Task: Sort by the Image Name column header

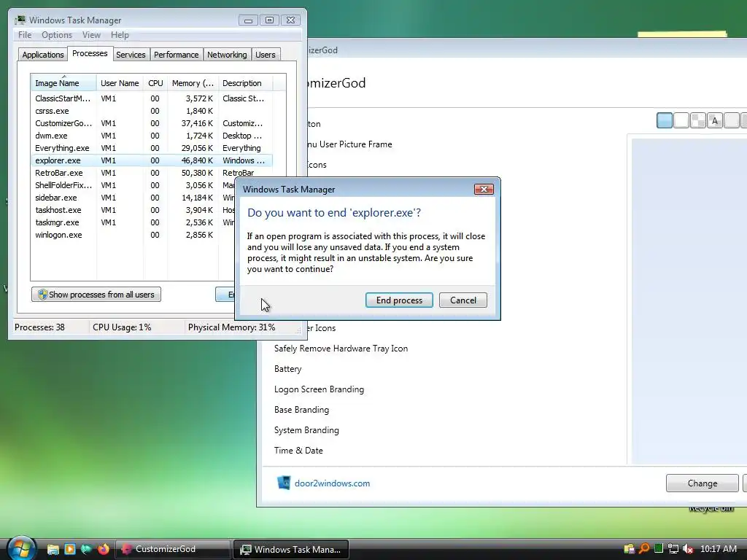Action: [x=64, y=83]
